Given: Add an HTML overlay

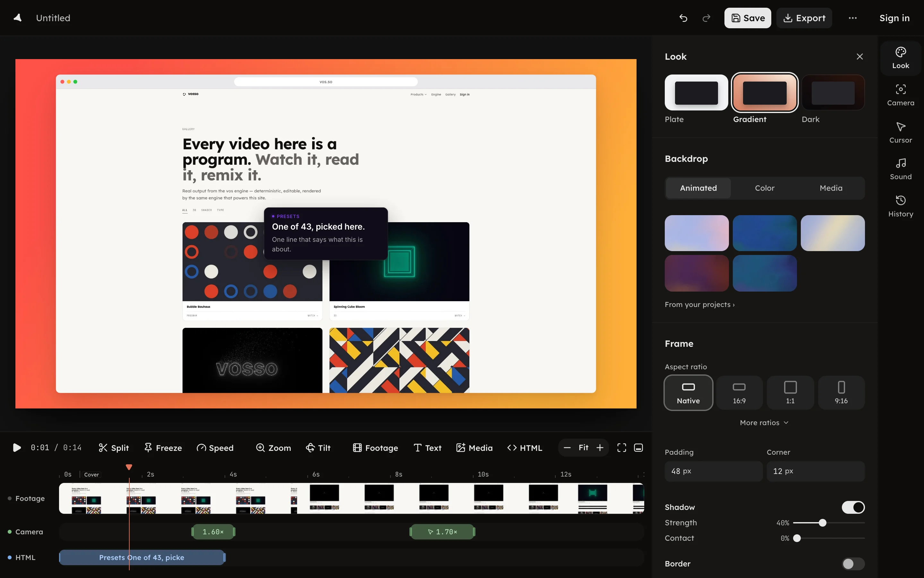Looking at the screenshot, I should [525, 448].
